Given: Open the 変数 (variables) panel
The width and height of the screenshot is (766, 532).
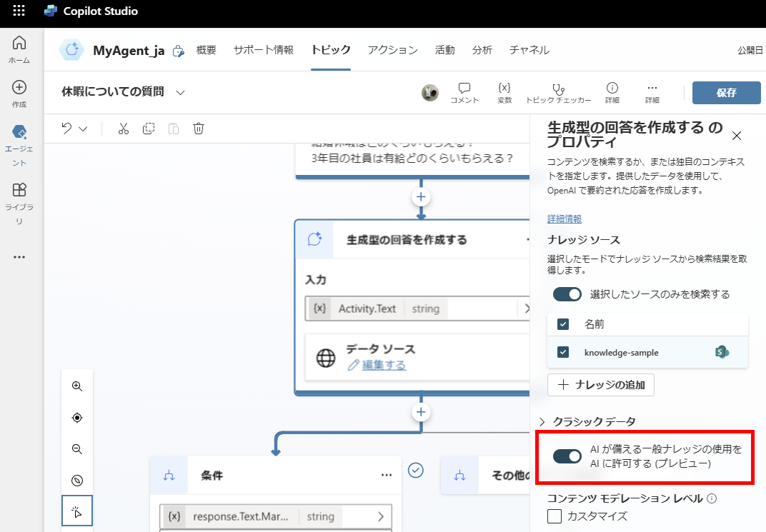Looking at the screenshot, I should click(x=506, y=92).
